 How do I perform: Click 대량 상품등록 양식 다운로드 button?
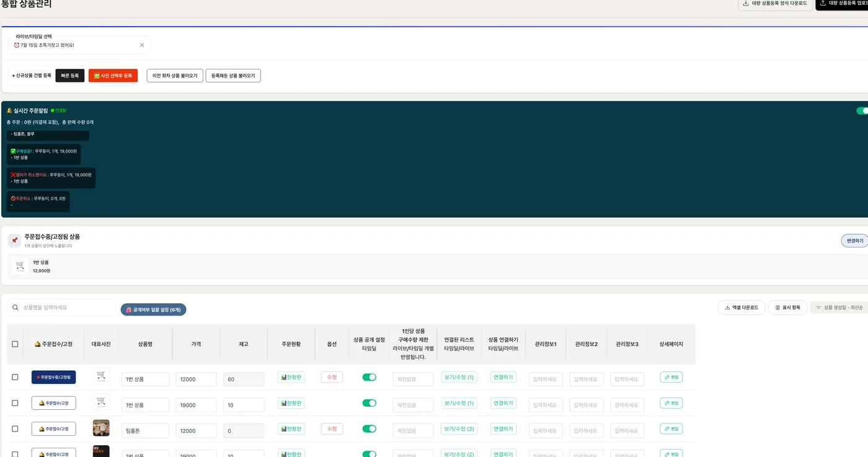click(775, 4)
